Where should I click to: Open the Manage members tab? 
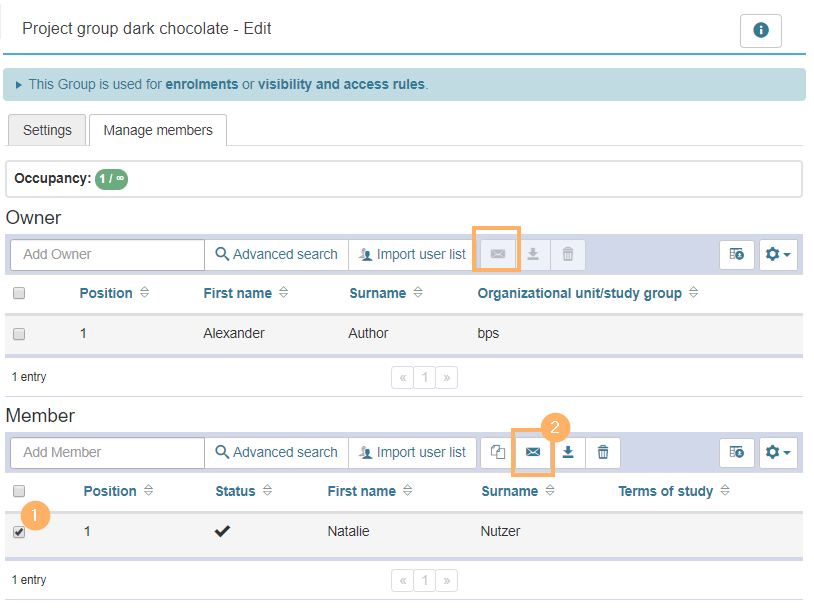(158, 130)
